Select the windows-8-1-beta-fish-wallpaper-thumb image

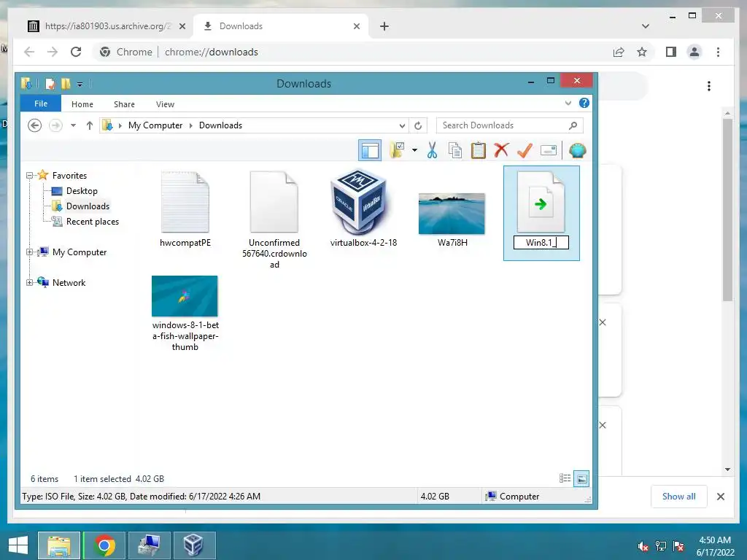[185, 314]
